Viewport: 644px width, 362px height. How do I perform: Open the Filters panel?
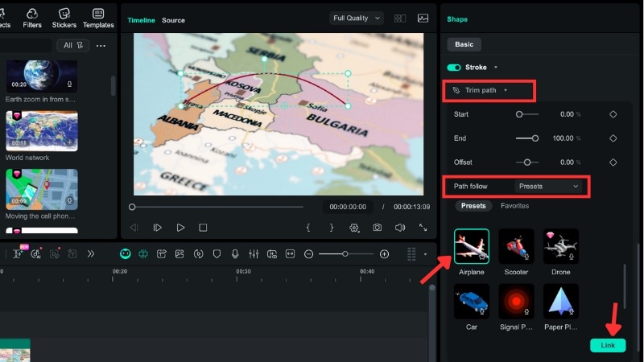[32, 19]
